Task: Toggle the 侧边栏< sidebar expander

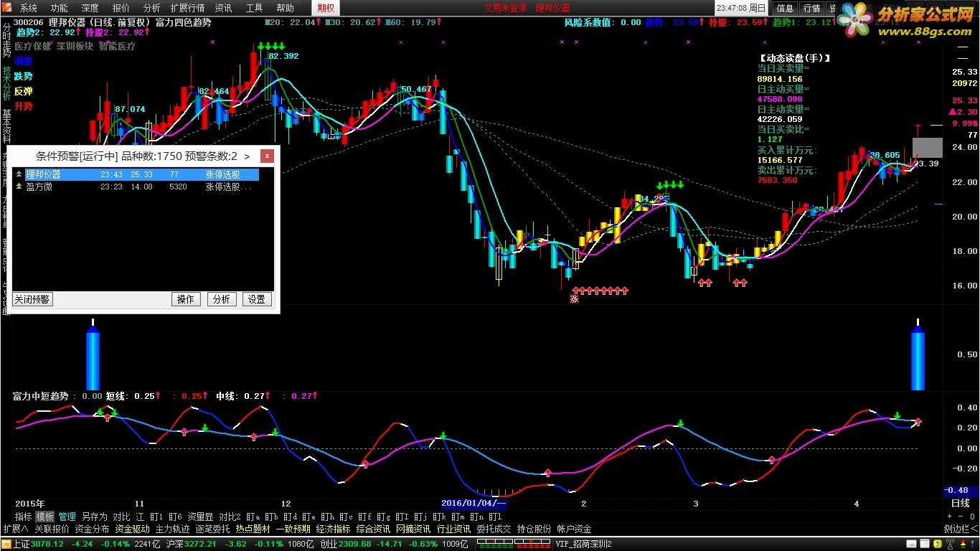Action: pos(961,529)
